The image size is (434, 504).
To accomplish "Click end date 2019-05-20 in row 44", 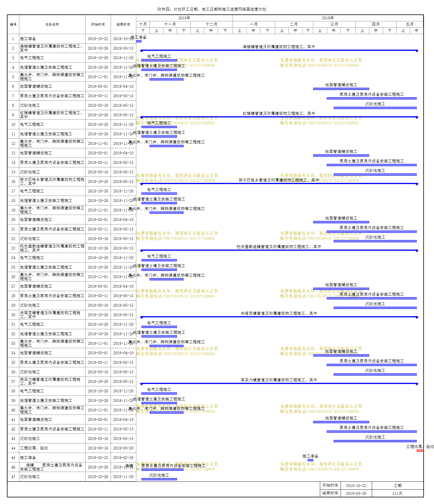I will (123, 448).
